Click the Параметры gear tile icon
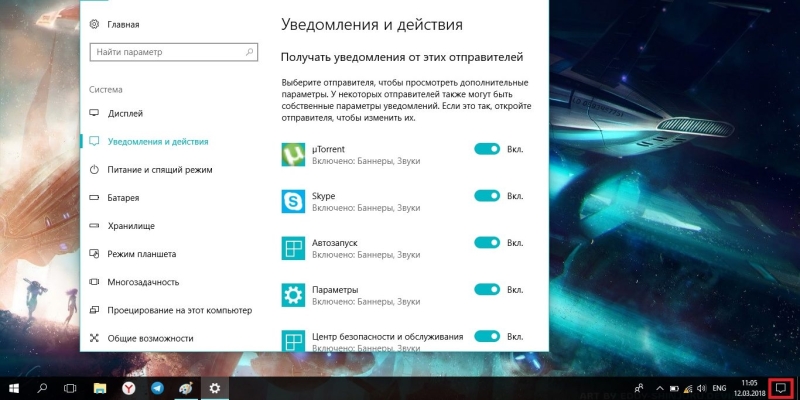The image size is (800, 400). [x=293, y=295]
